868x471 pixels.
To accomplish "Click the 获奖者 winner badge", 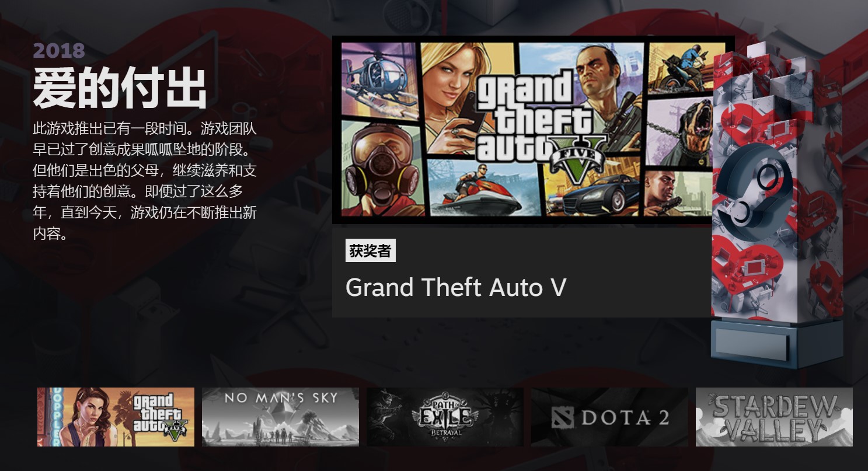I will (370, 251).
